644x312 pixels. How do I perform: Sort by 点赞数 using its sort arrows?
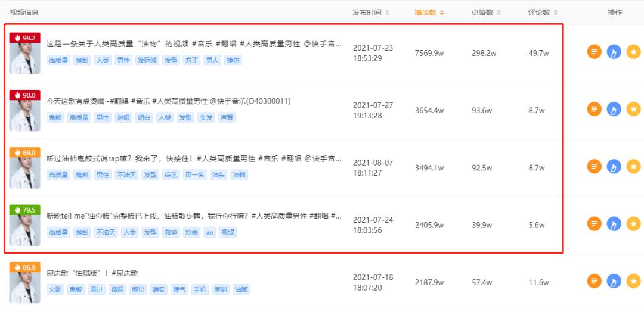click(x=499, y=13)
